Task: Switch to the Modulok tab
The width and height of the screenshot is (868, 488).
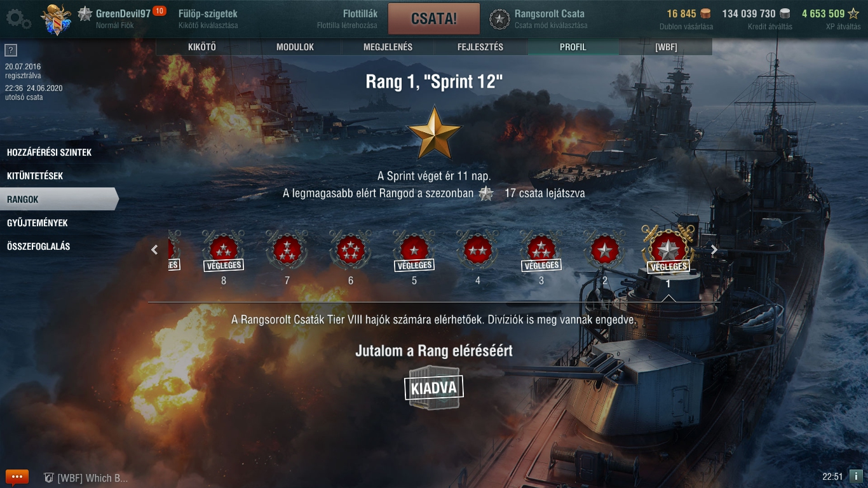Action: pyautogui.click(x=295, y=47)
